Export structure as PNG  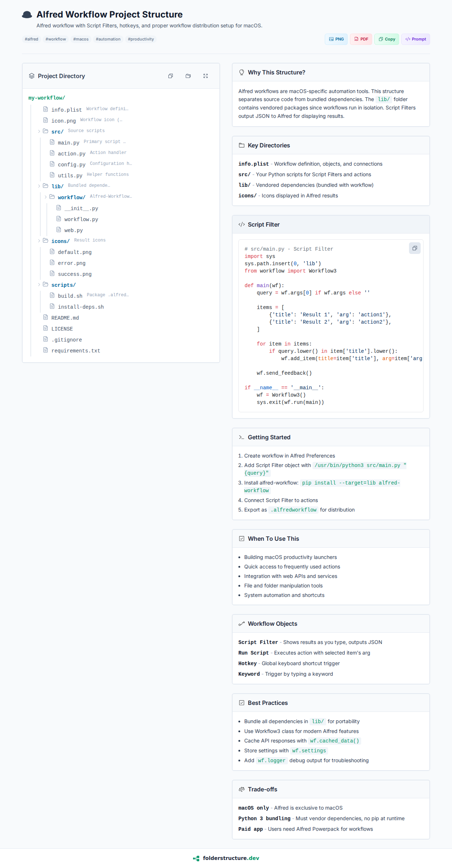[x=336, y=39]
